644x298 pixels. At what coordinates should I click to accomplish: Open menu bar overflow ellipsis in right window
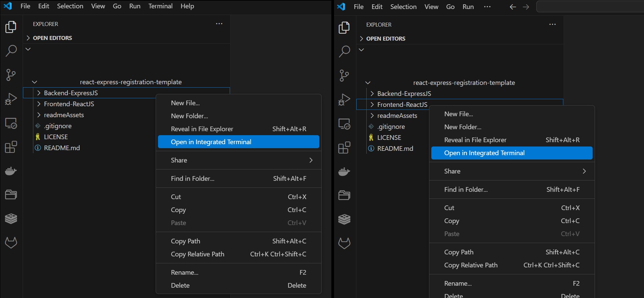point(487,7)
